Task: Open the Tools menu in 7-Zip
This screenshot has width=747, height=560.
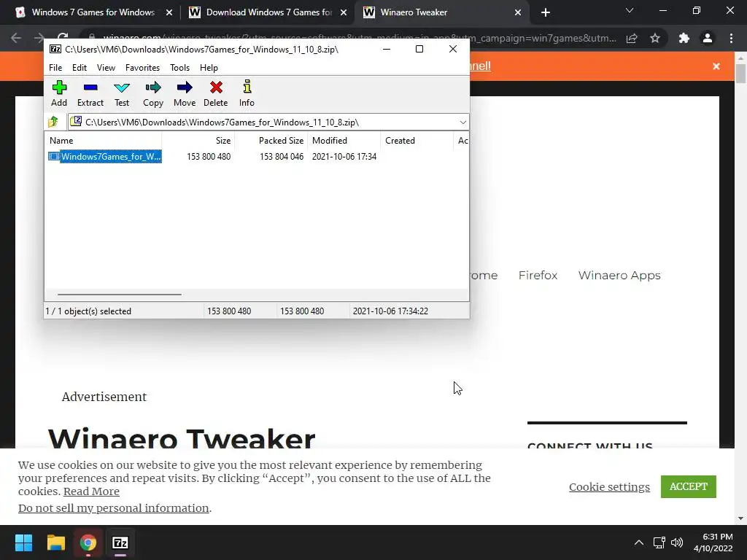Action: point(179,68)
